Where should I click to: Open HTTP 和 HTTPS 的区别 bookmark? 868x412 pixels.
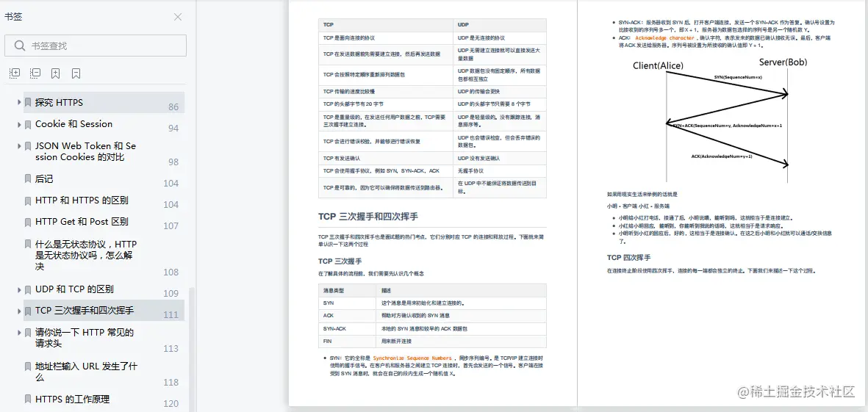[82, 200]
